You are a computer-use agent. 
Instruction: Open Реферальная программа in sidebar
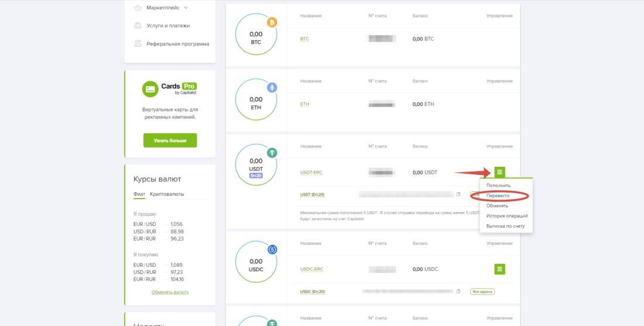click(x=178, y=43)
